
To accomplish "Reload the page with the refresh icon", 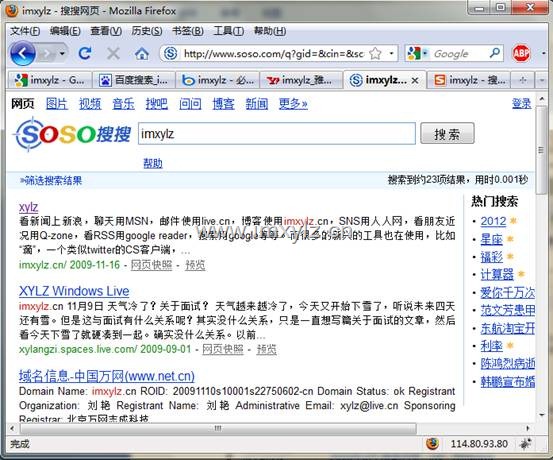I will coord(85,54).
